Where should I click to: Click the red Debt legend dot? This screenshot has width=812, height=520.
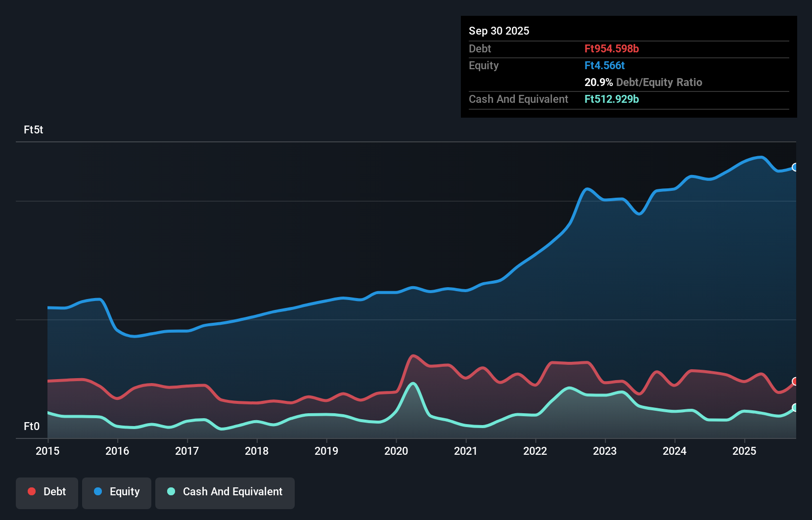click(x=31, y=492)
